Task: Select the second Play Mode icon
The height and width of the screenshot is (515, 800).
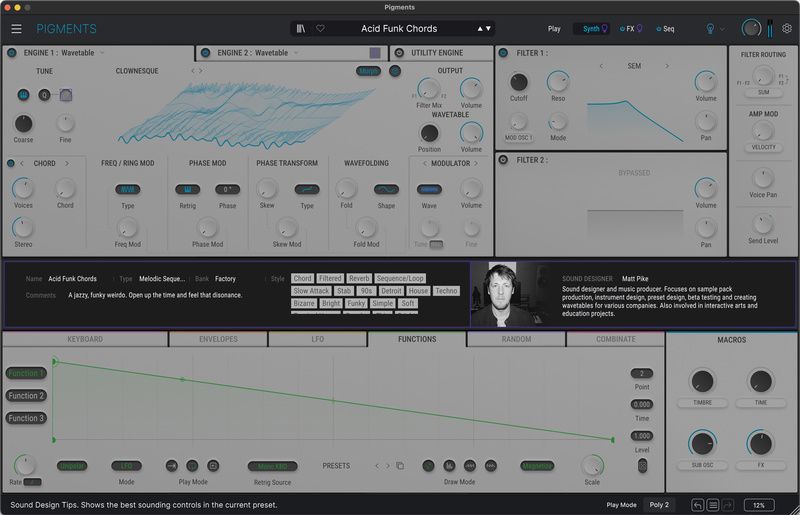Action: (192, 465)
